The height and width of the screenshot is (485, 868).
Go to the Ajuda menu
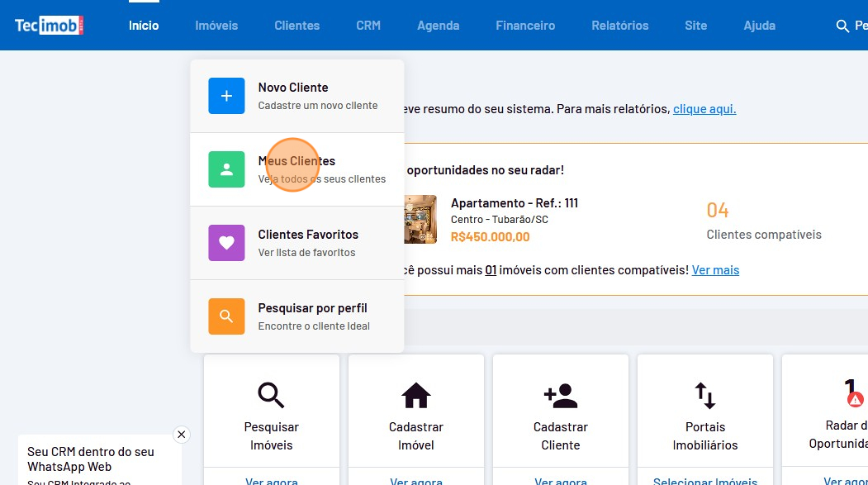[x=759, y=26]
